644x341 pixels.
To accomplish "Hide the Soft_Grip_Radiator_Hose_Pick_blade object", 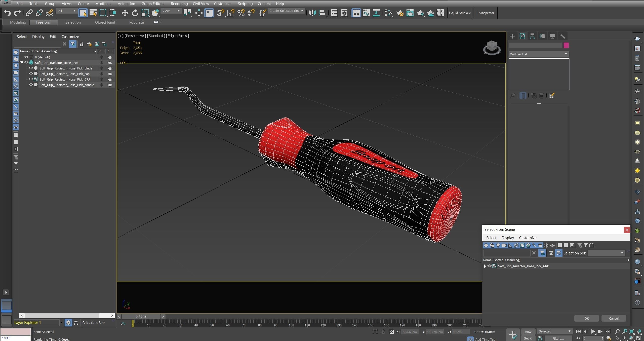I will (x=31, y=68).
